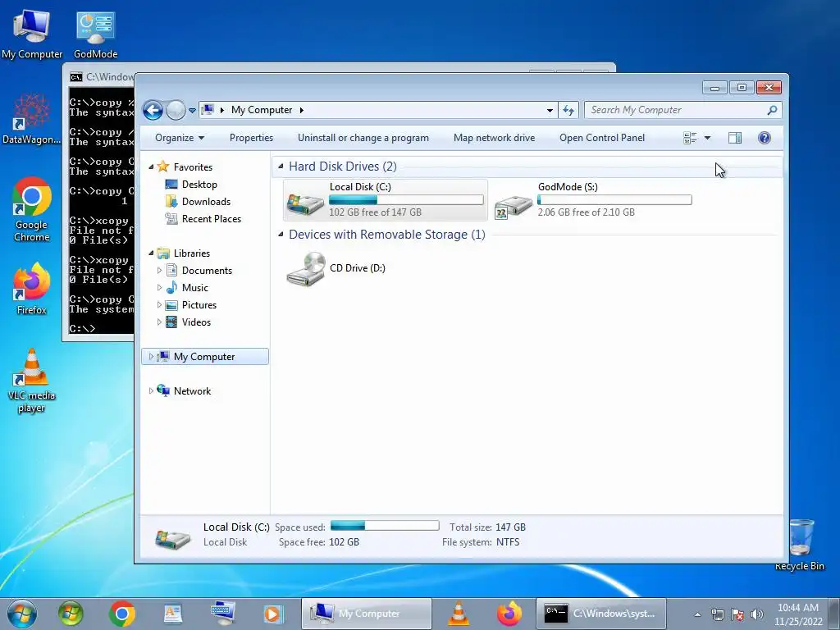Open the VLC media player desktop shortcut
840x630 pixels.
click(x=32, y=381)
